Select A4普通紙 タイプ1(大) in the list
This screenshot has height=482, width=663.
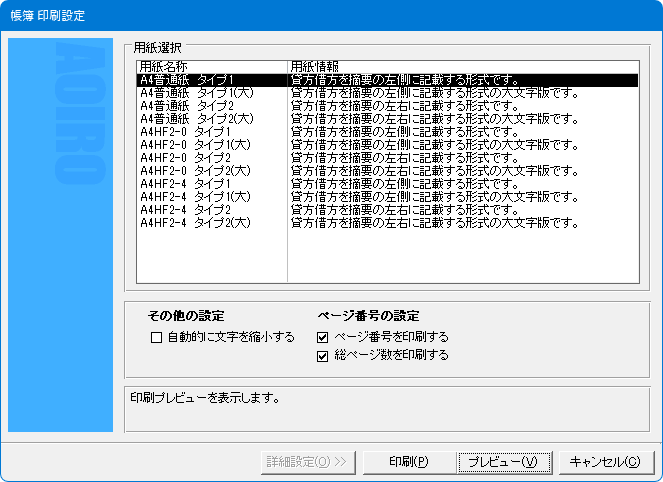(x=194, y=92)
